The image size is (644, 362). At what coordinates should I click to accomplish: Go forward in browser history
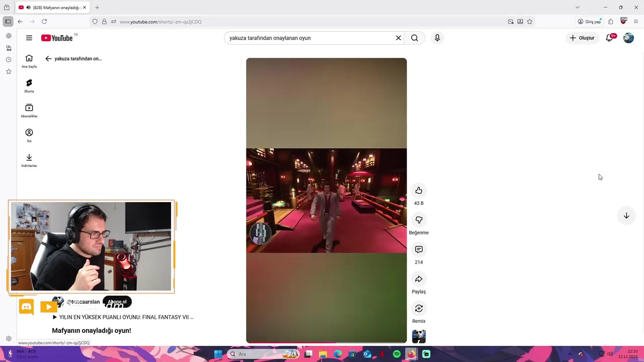point(32,22)
